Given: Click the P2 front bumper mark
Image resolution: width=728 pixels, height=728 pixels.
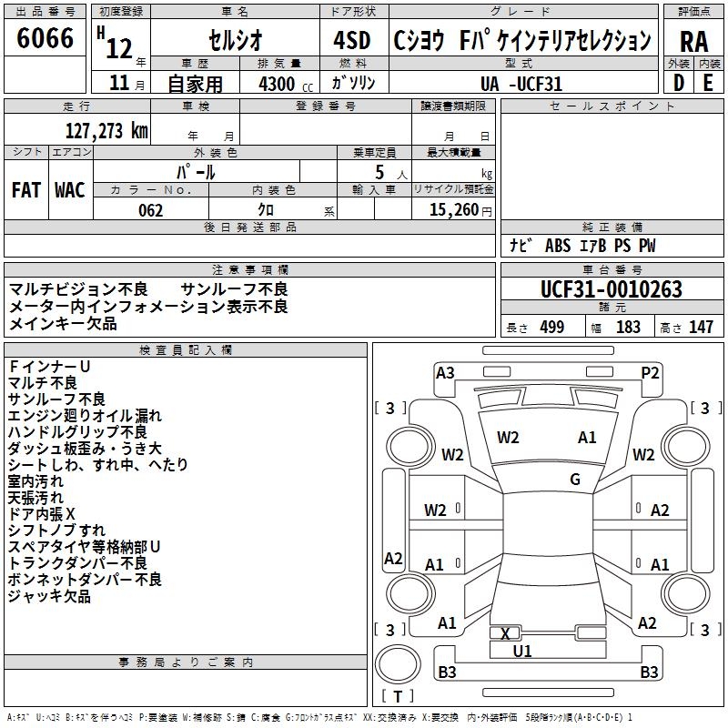Looking at the screenshot, I should 650,373.
